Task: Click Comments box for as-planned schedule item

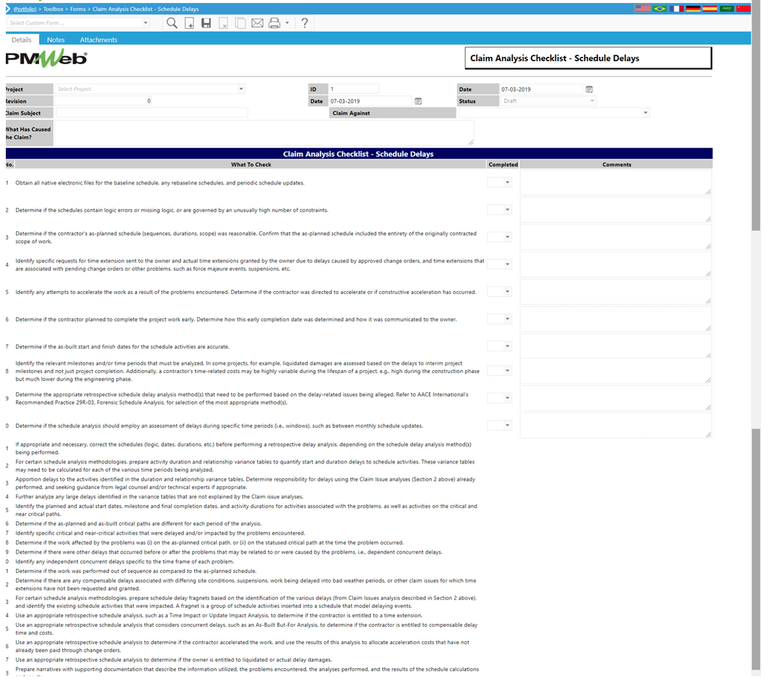Action: tap(616, 237)
